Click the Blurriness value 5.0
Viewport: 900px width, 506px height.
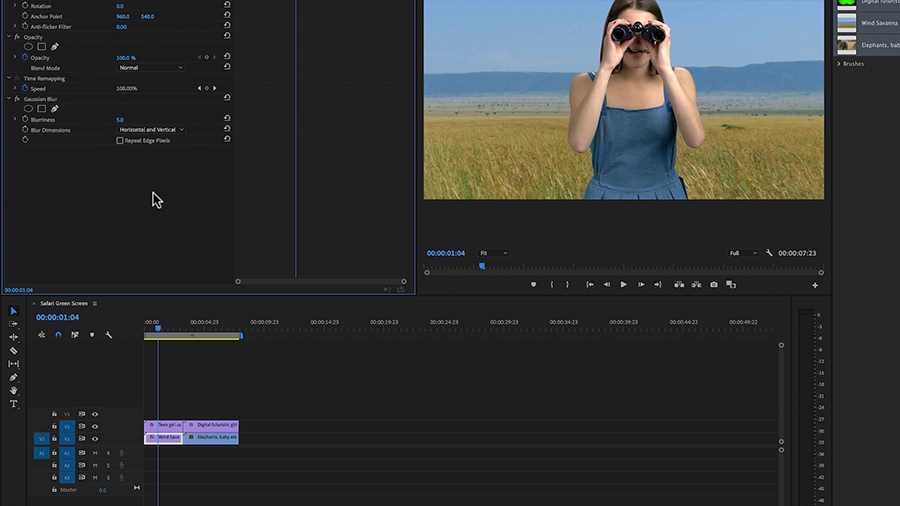coord(120,120)
